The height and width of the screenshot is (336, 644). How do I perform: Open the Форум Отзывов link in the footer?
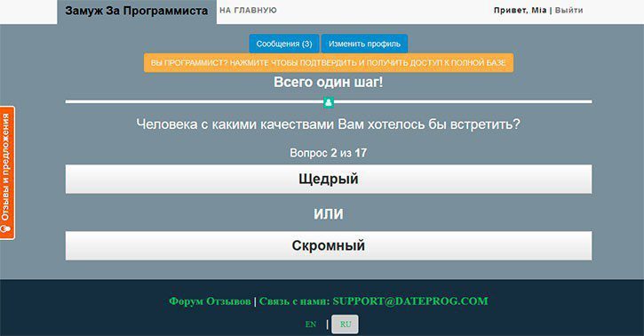point(210,301)
